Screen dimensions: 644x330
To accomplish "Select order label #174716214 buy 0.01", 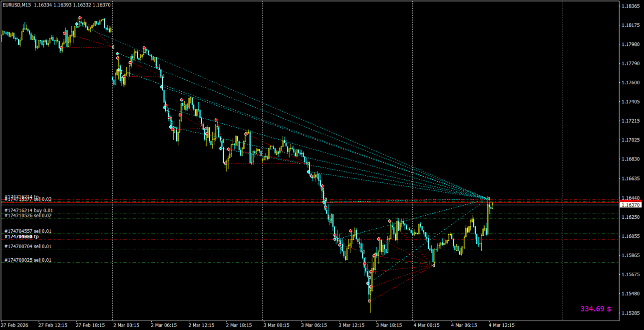I will [28, 211].
